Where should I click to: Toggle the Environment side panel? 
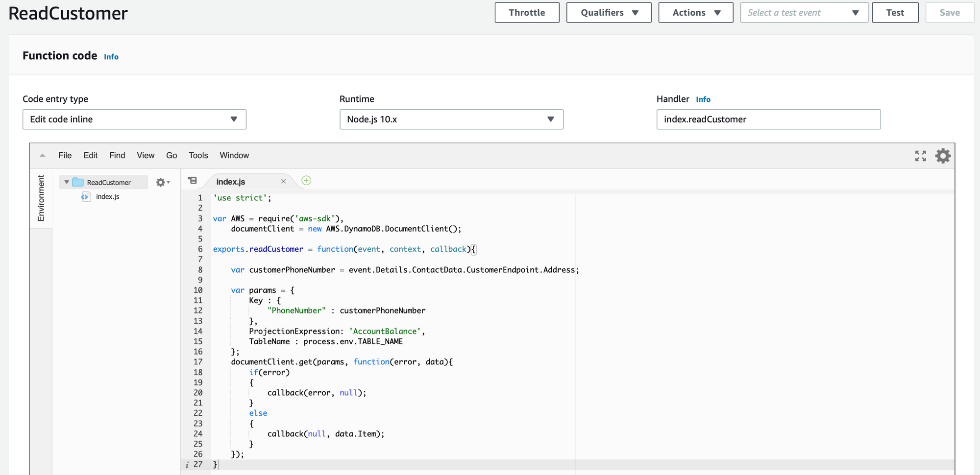(41, 198)
